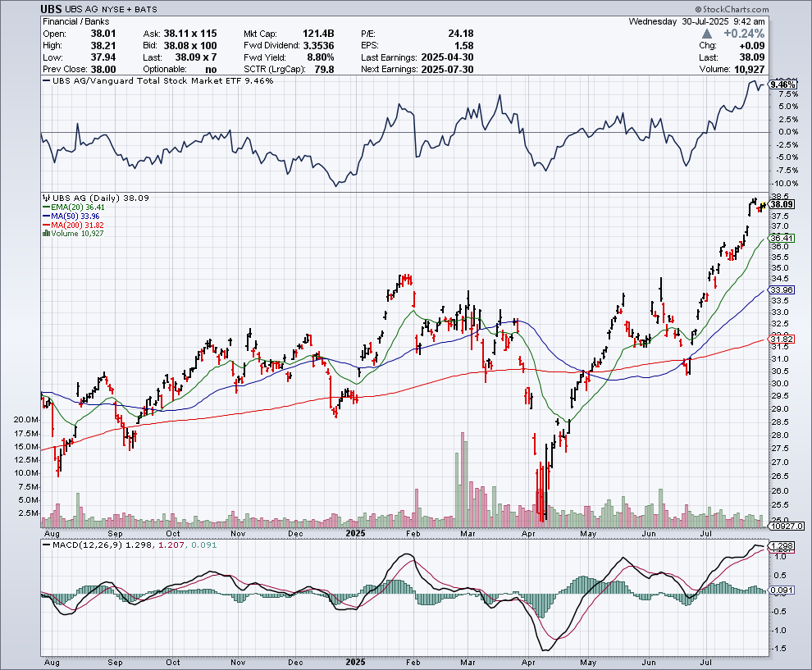Click the SCTR (LrgCap) value 79.8
The height and width of the screenshot is (670, 812).
[x=324, y=70]
